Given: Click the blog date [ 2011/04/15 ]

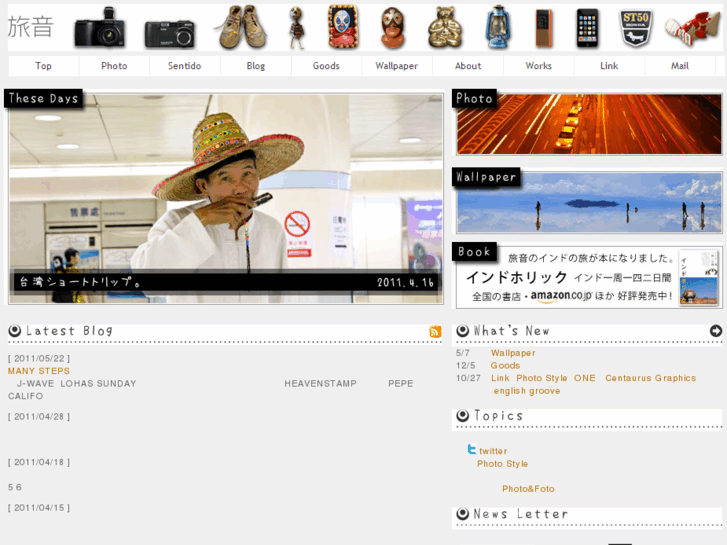Looking at the screenshot, I should point(39,507).
